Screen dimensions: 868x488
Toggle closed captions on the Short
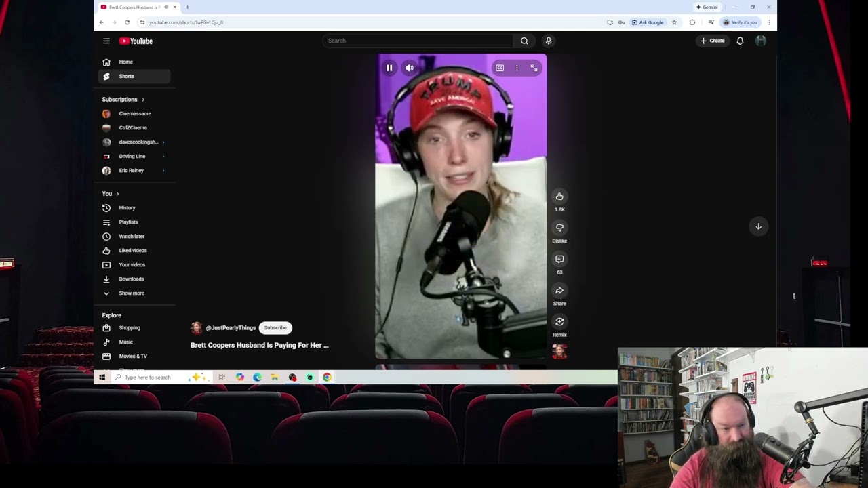tap(500, 68)
